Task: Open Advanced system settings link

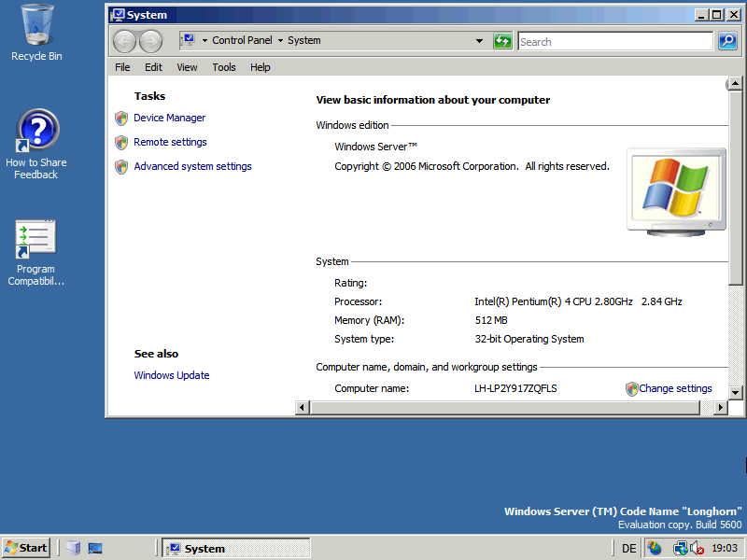Action: click(x=192, y=166)
